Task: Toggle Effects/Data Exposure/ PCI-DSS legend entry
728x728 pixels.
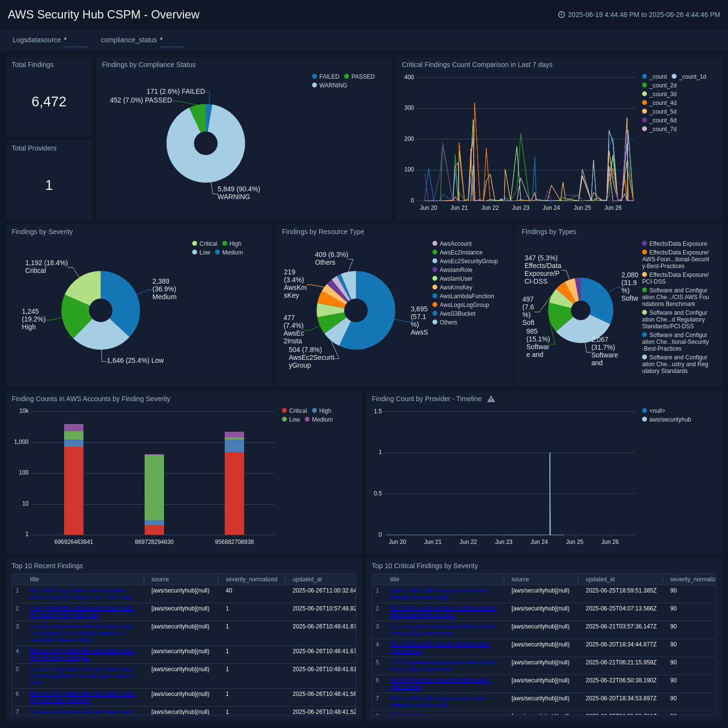Action: click(x=676, y=278)
